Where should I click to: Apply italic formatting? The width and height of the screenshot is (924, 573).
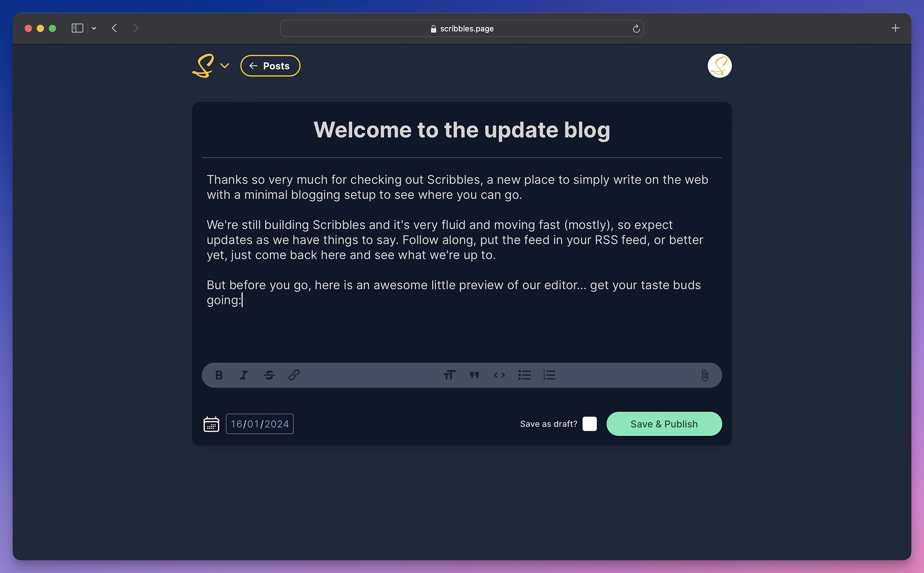tap(244, 375)
